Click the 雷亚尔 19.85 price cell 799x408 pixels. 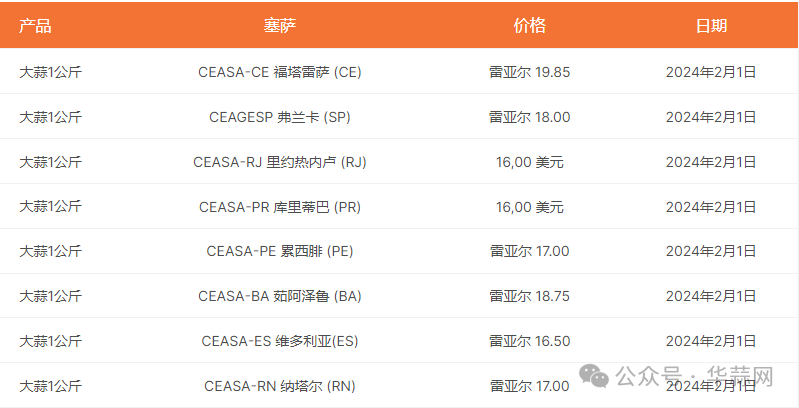529,72
